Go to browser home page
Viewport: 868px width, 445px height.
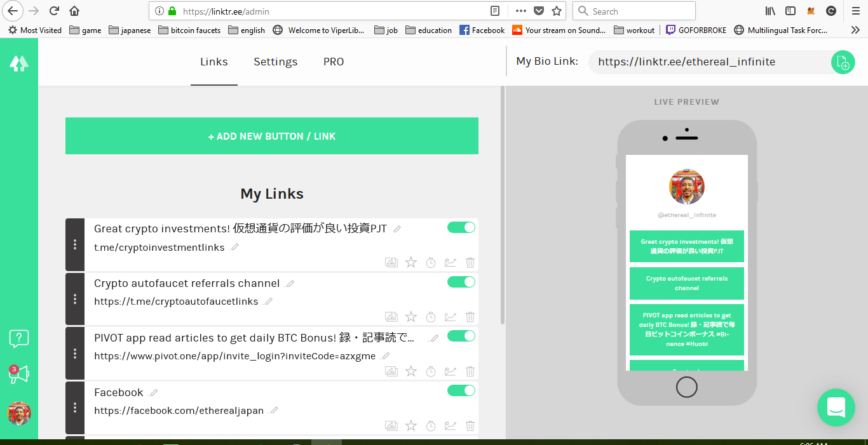coord(74,11)
